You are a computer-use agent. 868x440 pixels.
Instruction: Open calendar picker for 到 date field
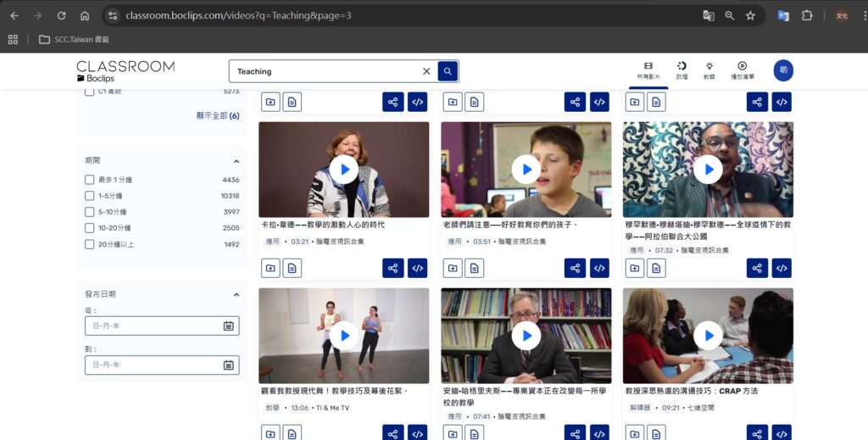point(228,365)
